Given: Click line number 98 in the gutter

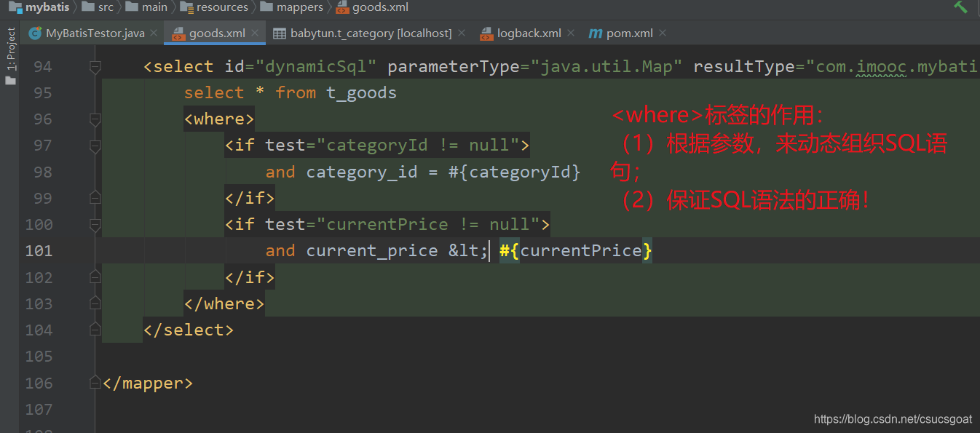Looking at the screenshot, I should (43, 172).
